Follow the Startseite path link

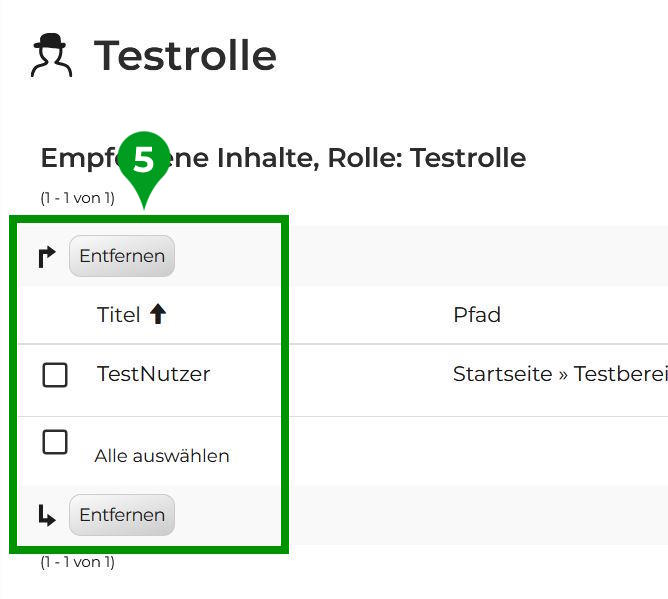click(x=502, y=374)
